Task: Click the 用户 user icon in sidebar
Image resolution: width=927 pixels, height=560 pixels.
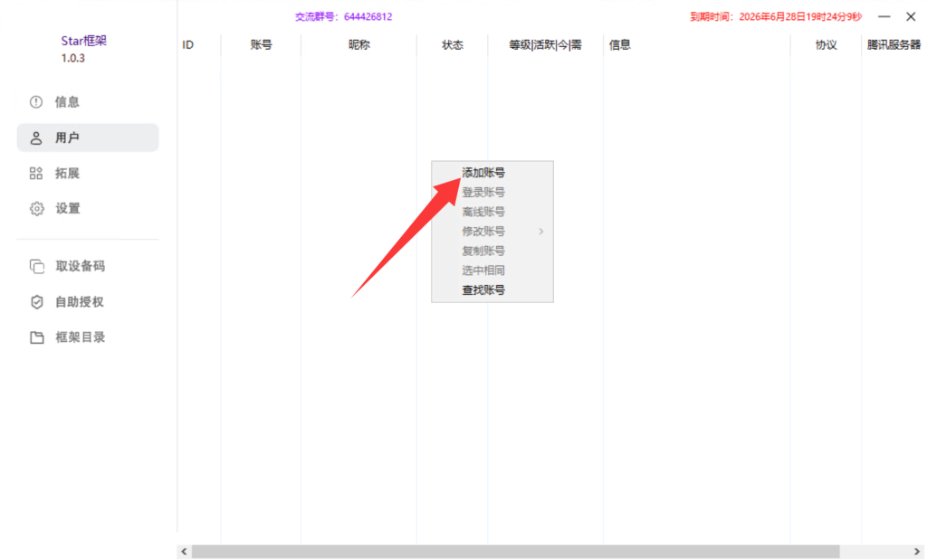Action: coord(36,138)
